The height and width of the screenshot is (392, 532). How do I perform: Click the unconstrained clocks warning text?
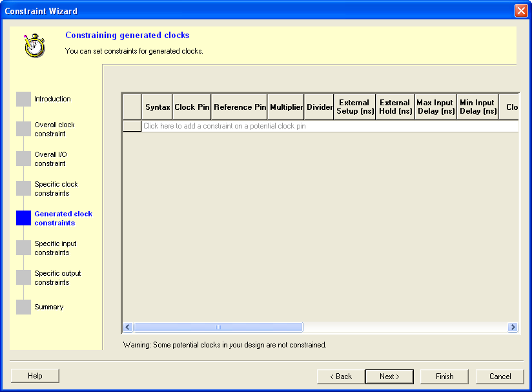pos(225,345)
